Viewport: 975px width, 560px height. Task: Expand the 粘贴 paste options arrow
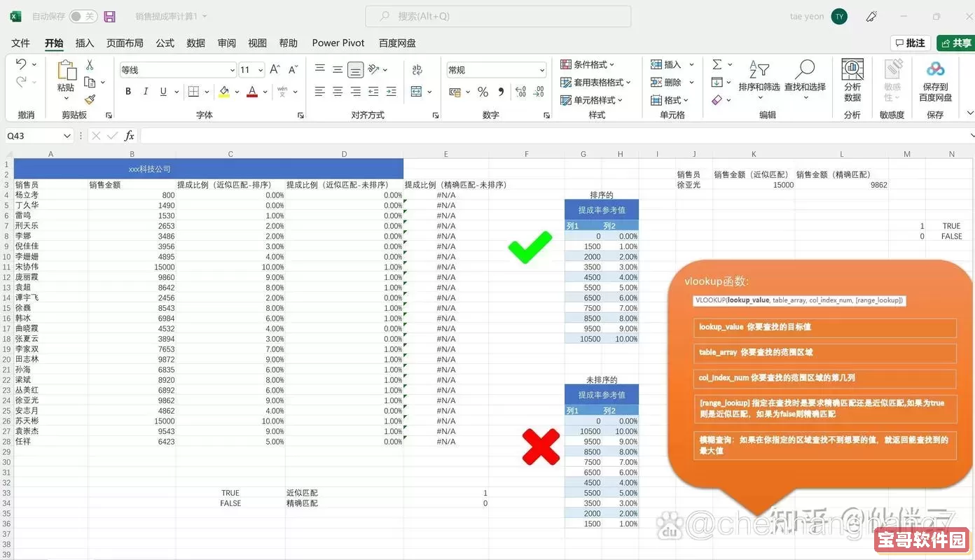tap(67, 98)
